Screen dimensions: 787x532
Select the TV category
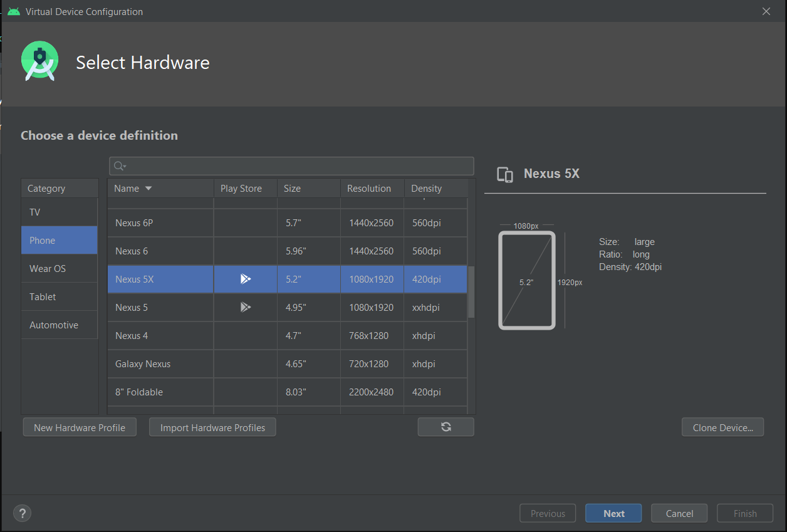pos(60,212)
